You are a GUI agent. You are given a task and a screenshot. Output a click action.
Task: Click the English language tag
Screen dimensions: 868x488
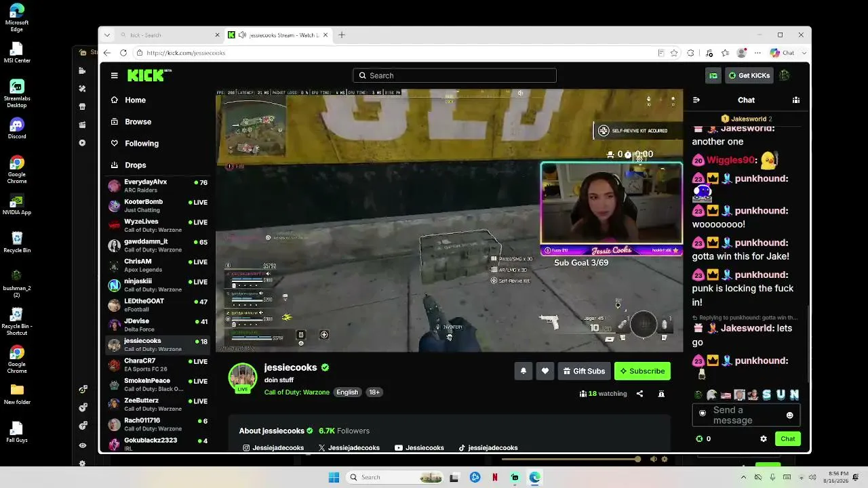[x=347, y=392]
